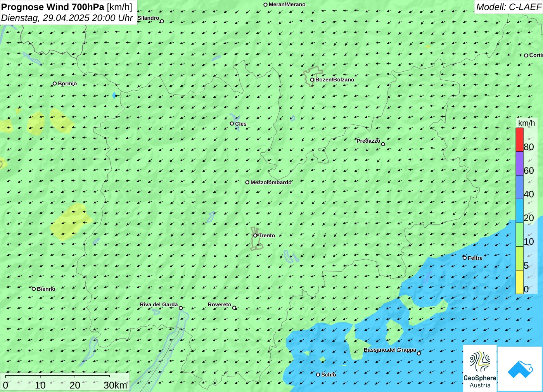This screenshot has height=392, width=543.
Task: Click the km/h legend heading
Action: click(526, 123)
